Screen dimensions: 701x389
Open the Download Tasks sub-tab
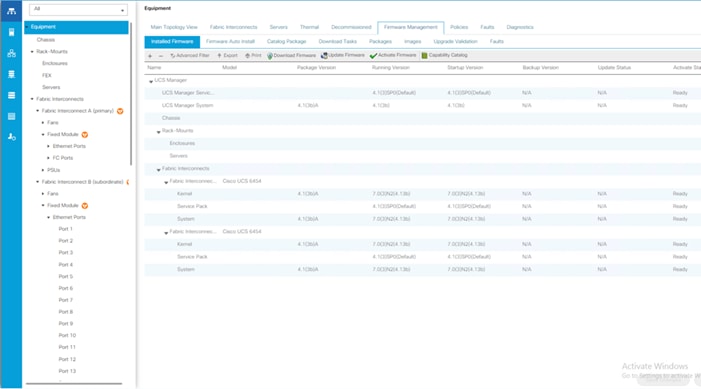[338, 42]
